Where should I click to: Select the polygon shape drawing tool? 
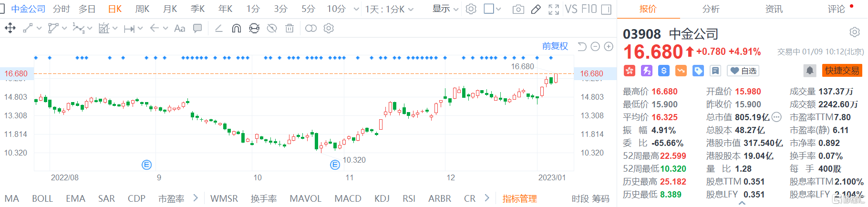(53, 29)
